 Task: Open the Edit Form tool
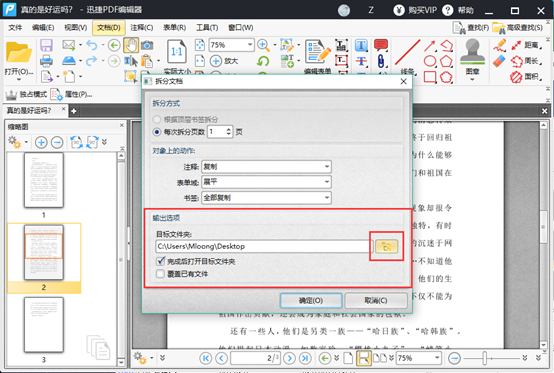coord(318,52)
